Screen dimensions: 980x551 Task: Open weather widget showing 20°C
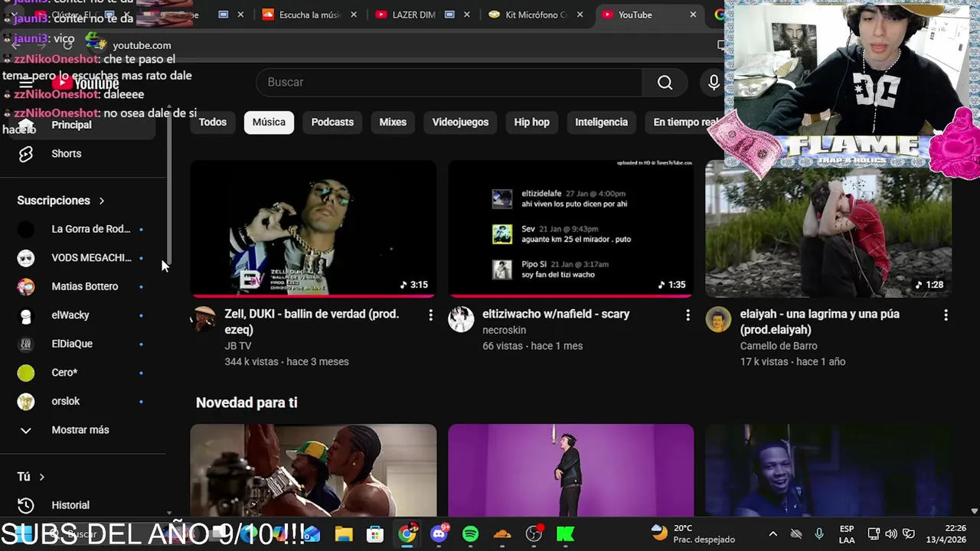pos(693,533)
